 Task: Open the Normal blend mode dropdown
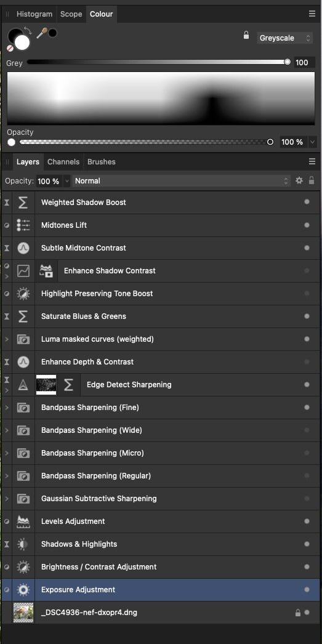[181, 181]
